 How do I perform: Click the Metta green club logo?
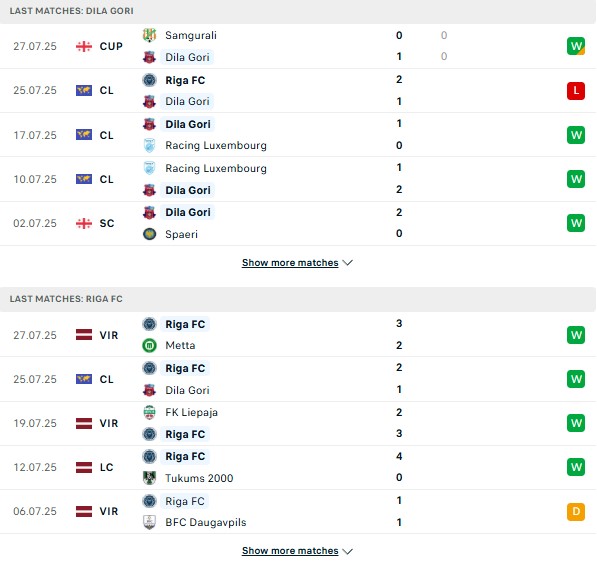click(x=149, y=345)
